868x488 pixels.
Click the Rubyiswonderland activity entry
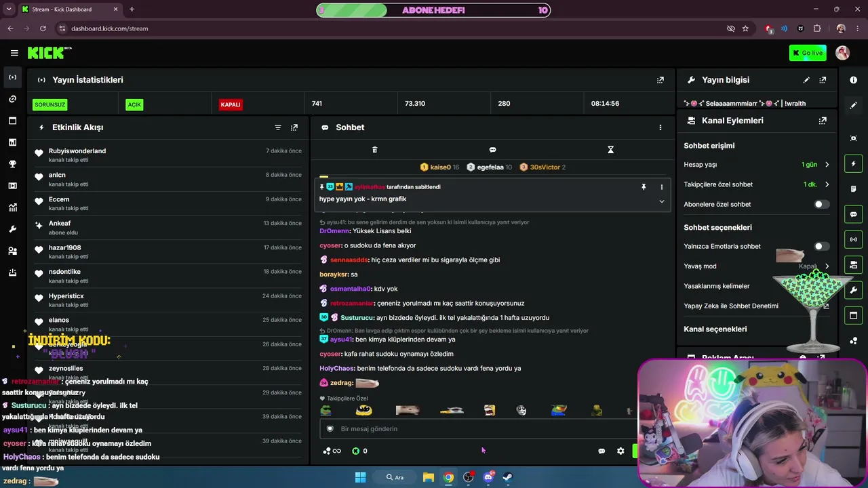click(x=168, y=155)
